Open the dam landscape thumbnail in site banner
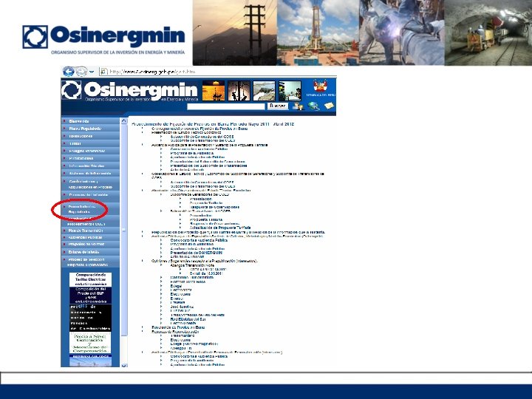Screen dimensions: 532x399 (264, 91)
